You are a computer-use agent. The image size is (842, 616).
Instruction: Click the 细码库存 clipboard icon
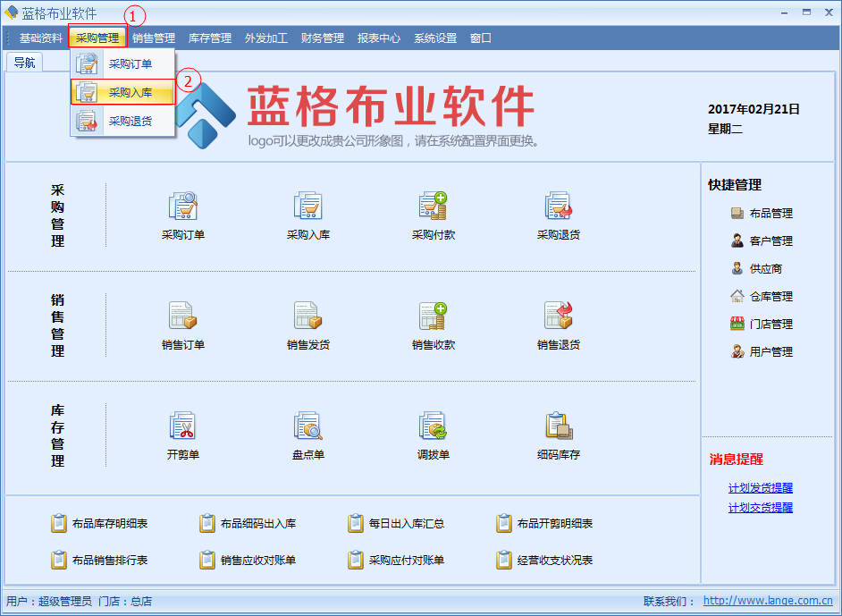coord(559,426)
